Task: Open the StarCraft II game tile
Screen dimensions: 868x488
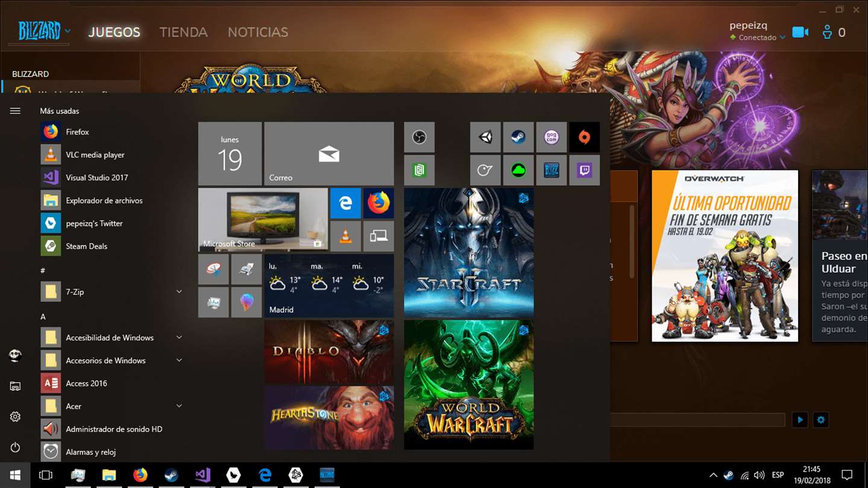Action: pos(469,252)
